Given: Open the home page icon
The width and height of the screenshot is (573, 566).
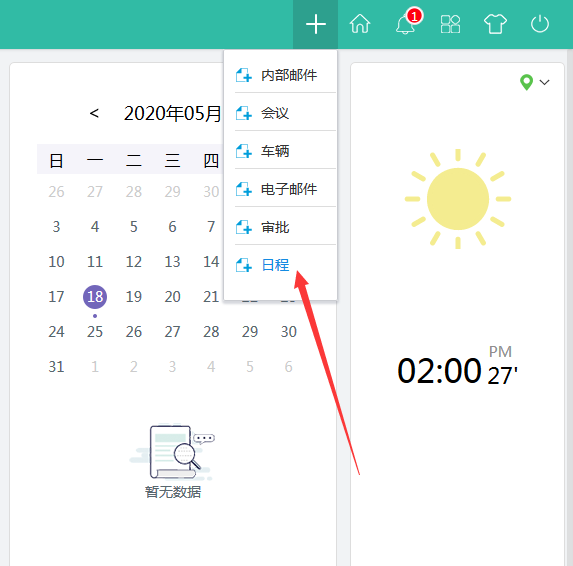Looking at the screenshot, I should (360, 24).
